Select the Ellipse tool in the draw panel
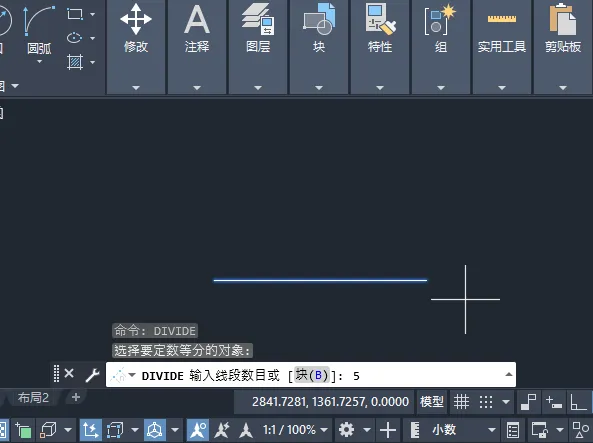593x443 pixels. pos(75,38)
